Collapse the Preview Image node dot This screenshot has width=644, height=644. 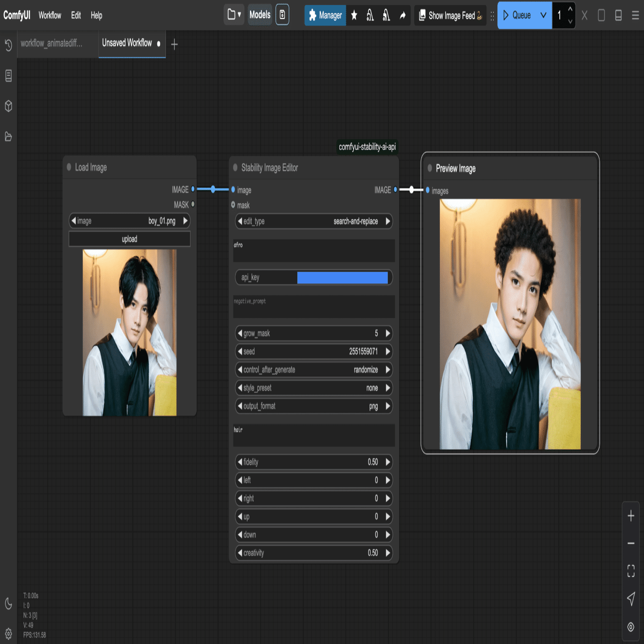pyautogui.click(x=430, y=168)
